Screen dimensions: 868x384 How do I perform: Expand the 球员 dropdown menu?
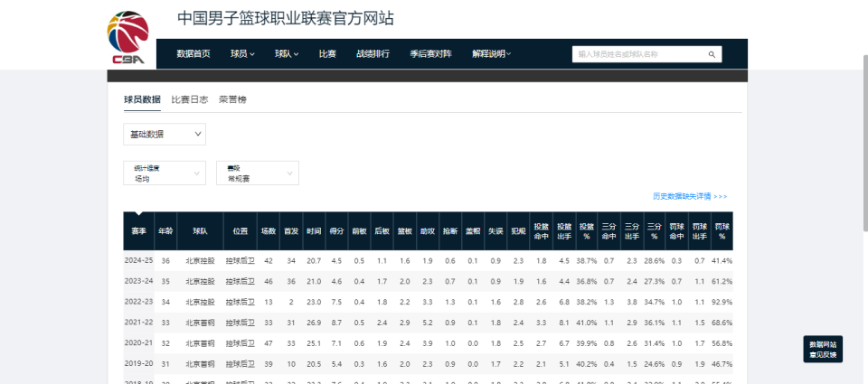coord(242,53)
